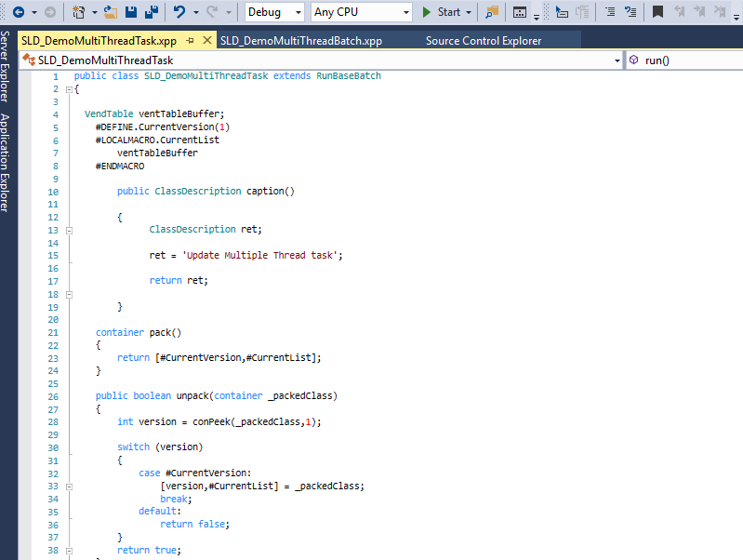Open the Application Explorer side panel

5,163
